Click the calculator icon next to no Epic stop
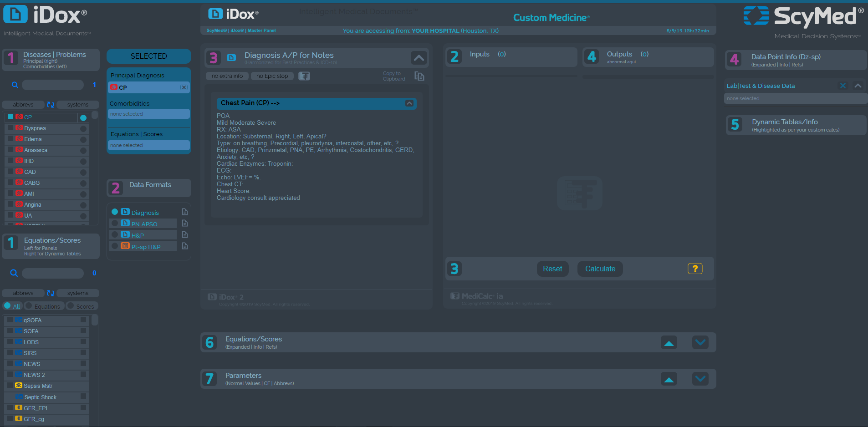Viewport: 868px width, 427px height. [x=304, y=76]
